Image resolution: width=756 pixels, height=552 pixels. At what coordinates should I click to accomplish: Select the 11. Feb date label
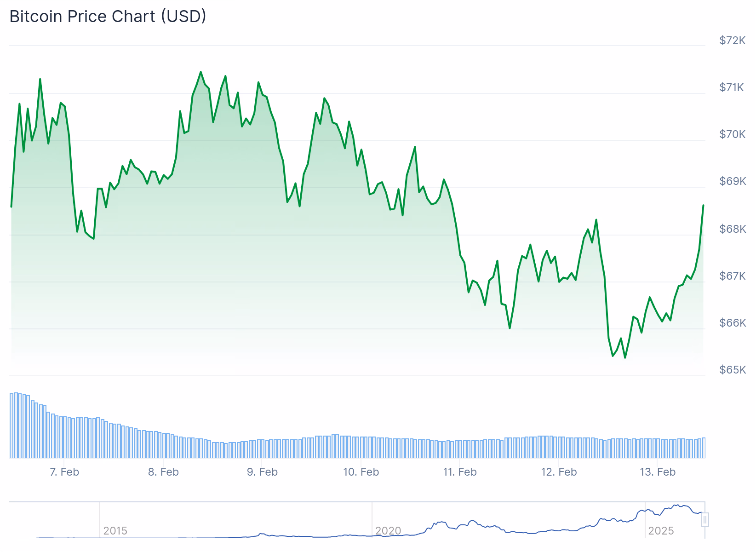pyautogui.click(x=460, y=472)
